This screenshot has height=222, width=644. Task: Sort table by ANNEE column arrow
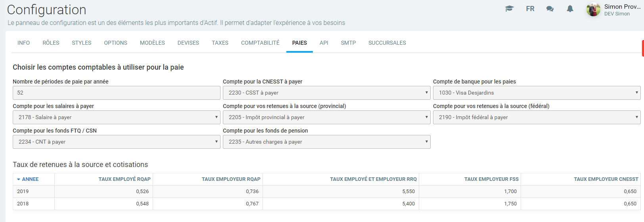19,179
